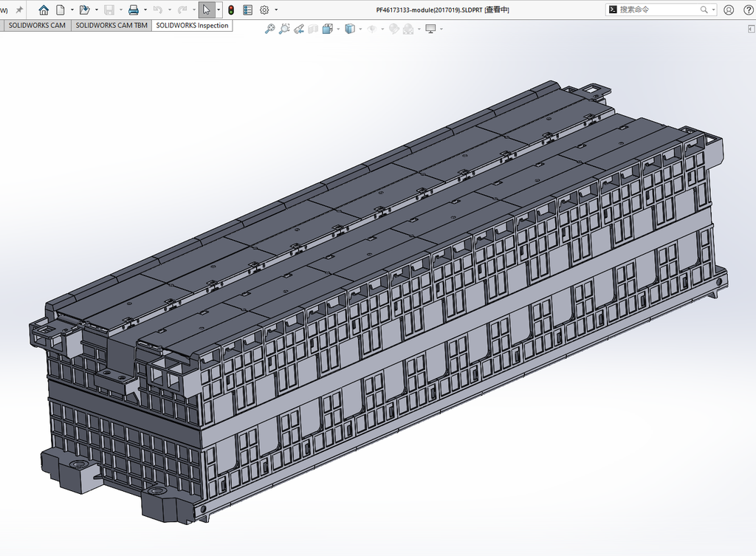
Task: Click the Section View icon
Action: tap(313, 29)
